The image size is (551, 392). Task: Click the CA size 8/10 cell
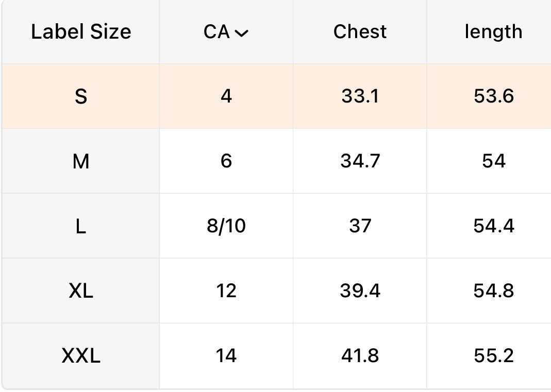[x=226, y=227]
